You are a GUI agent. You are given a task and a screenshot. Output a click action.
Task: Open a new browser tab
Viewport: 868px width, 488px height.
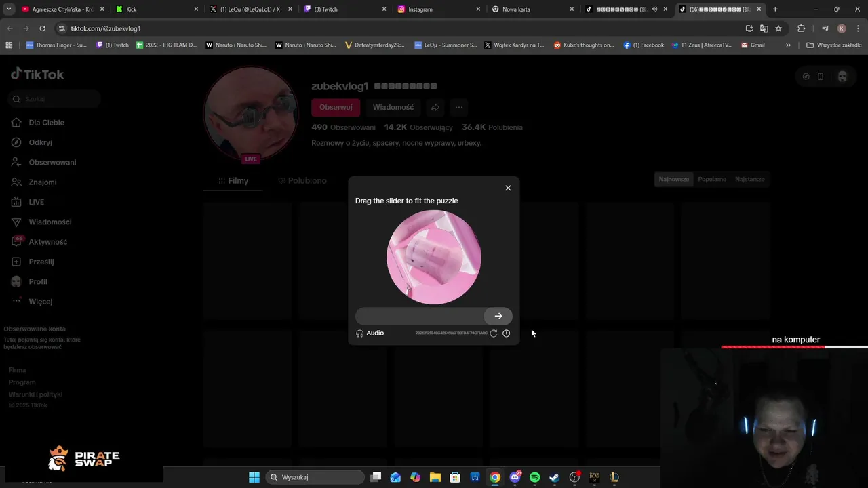pyautogui.click(x=775, y=9)
